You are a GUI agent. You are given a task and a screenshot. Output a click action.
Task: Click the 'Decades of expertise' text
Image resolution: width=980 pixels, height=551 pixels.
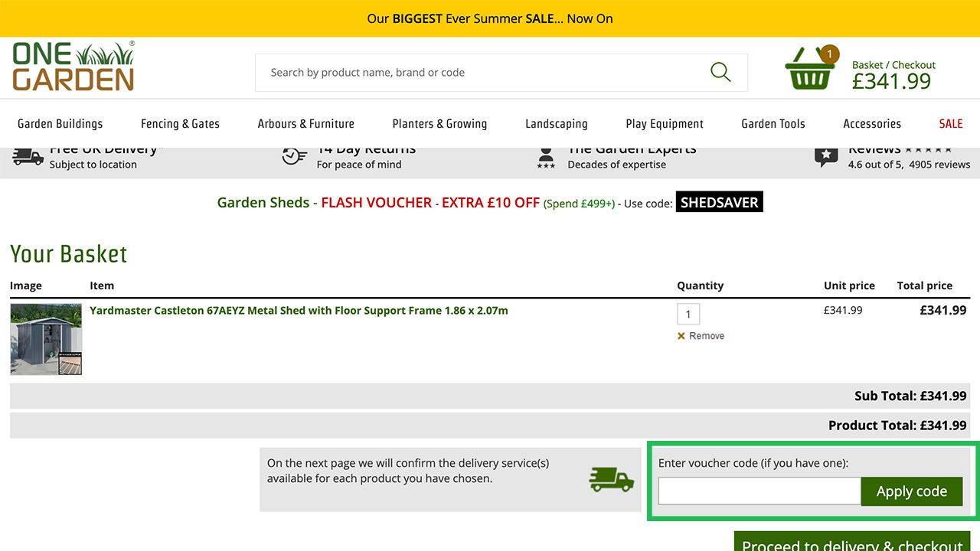point(617,165)
